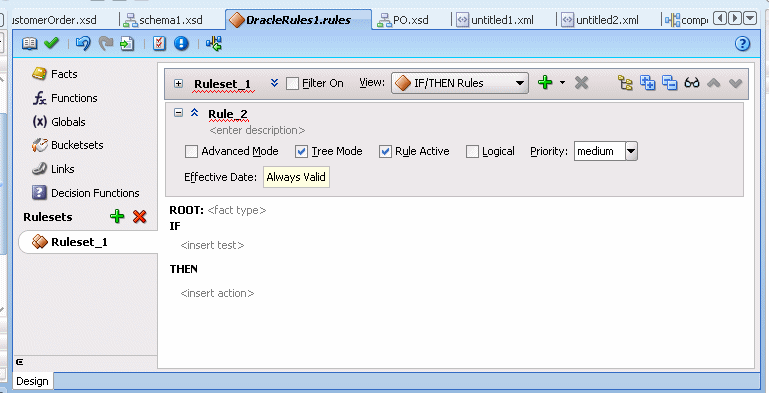Screen dimensions: 769x393
Task: Click the yellow hierarchy tree icon
Action: point(625,82)
